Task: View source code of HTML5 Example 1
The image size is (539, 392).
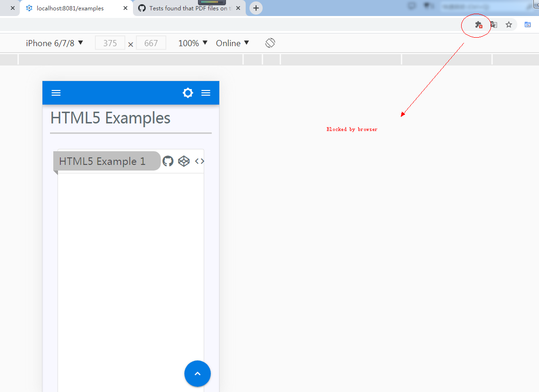Action: coord(199,161)
